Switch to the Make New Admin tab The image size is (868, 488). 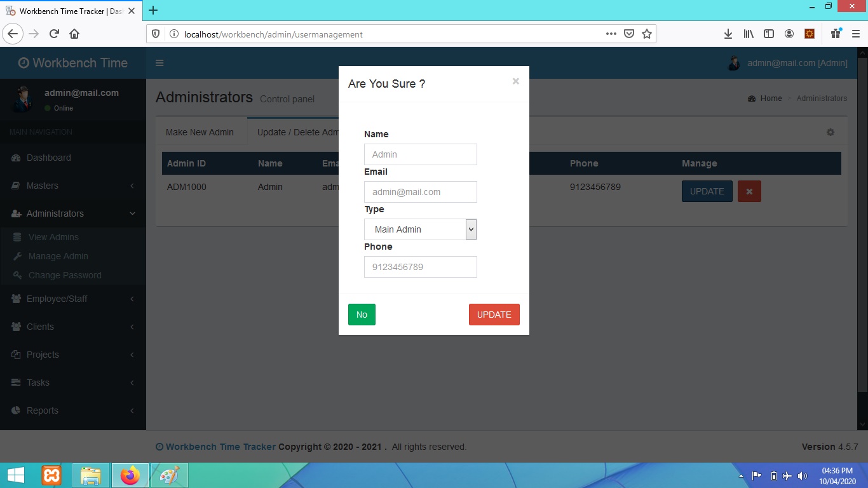[x=200, y=132]
